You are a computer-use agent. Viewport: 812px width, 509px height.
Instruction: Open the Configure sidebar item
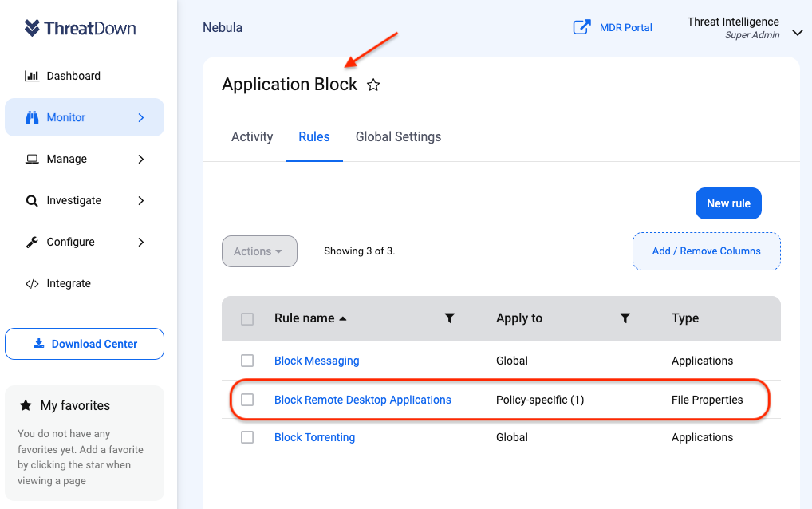[70, 242]
